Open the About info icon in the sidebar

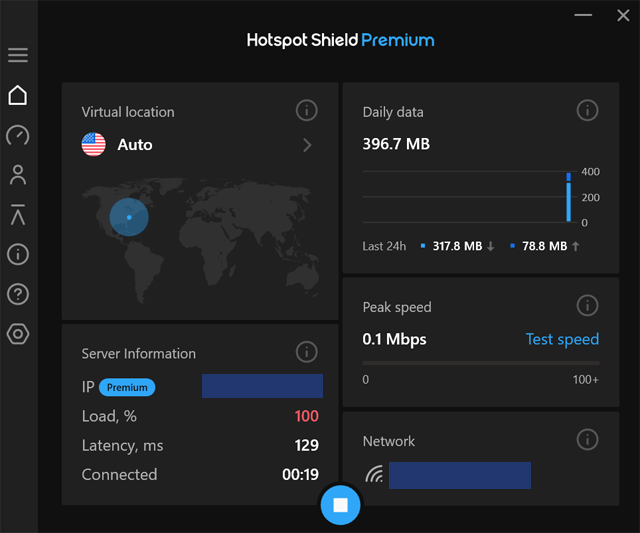point(18,254)
